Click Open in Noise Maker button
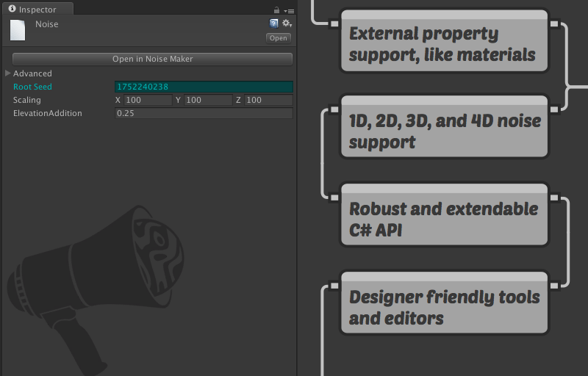Screen dimensions: 588x376 pos(152,59)
